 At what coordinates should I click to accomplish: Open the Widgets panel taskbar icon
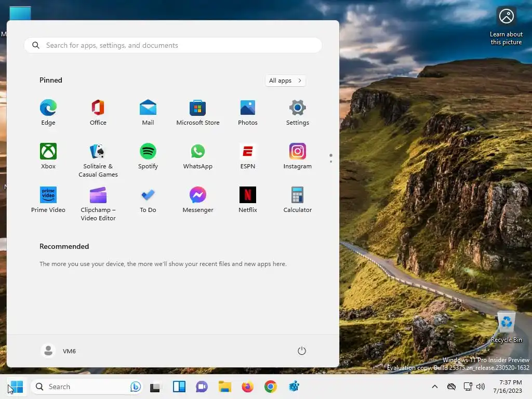(179, 387)
